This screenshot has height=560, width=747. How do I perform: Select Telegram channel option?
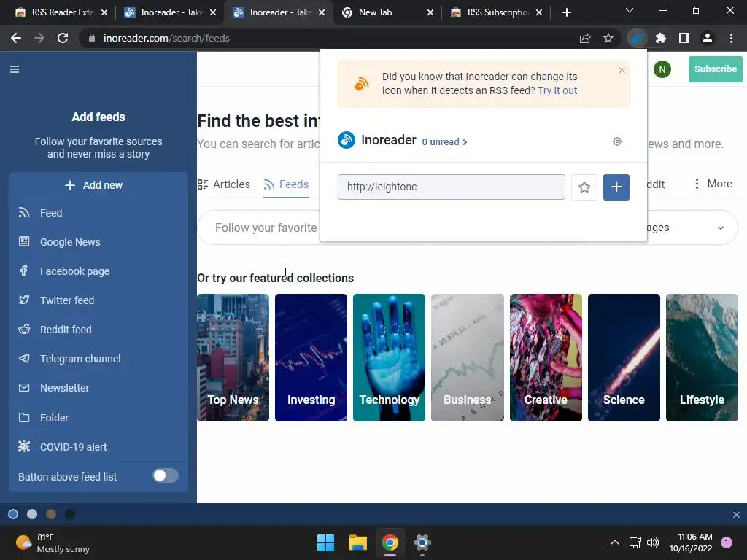coord(98,359)
